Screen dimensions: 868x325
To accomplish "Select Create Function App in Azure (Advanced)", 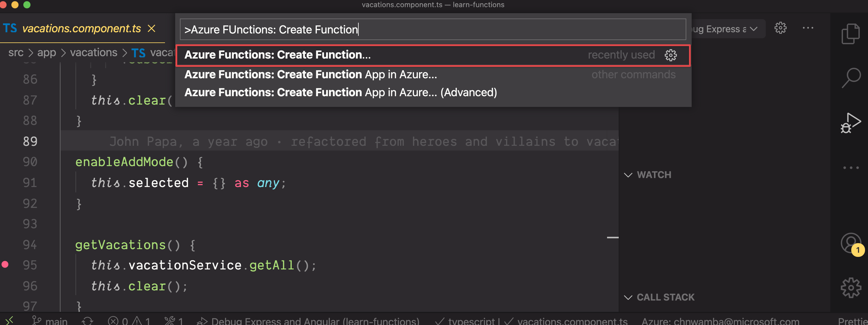I will point(340,93).
